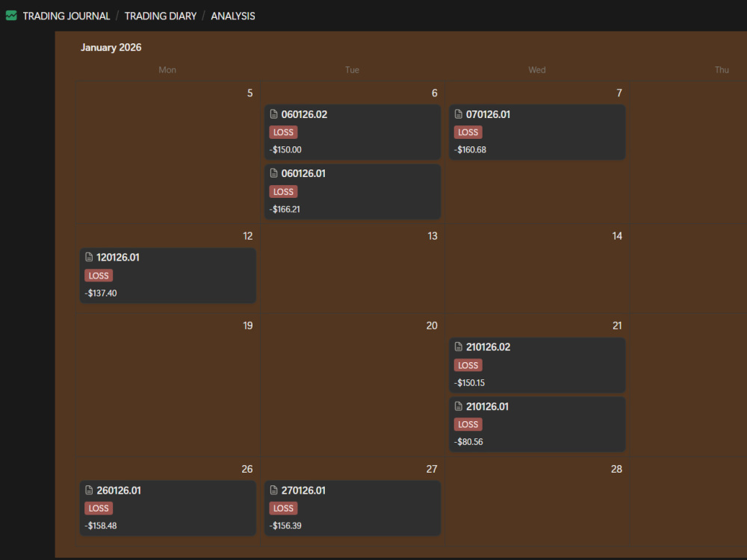The width and height of the screenshot is (747, 560).
Task: Click the Wed column header
Action: pyautogui.click(x=537, y=70)
